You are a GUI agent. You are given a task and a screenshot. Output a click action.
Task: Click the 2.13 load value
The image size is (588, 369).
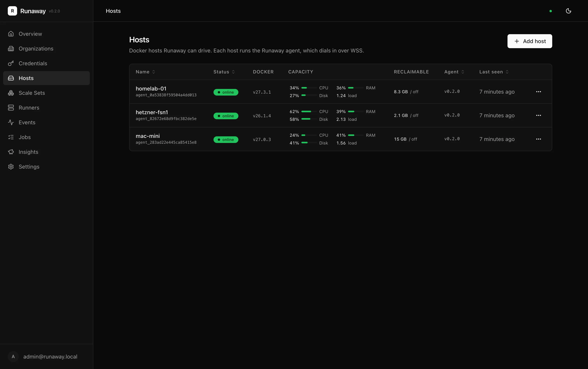(x=341, y=119)
